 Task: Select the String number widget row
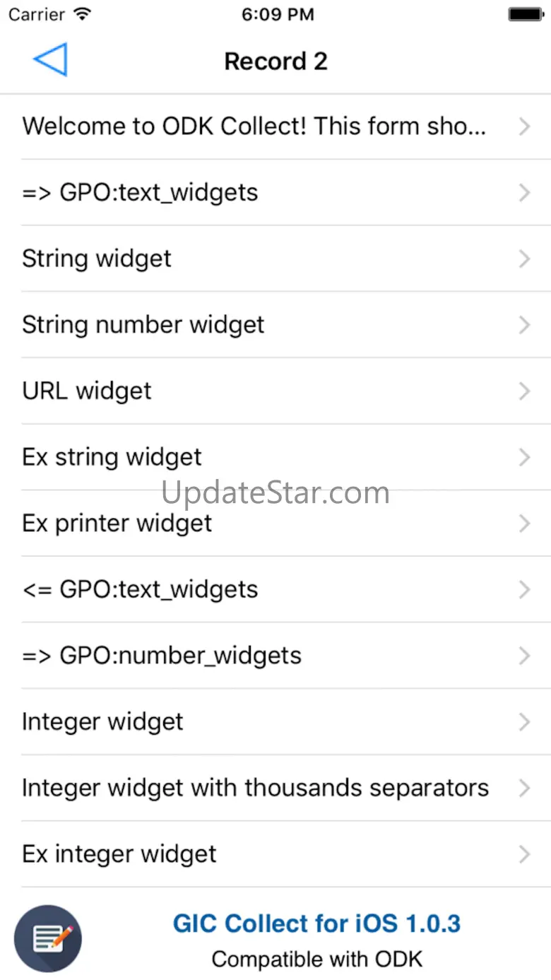click(x=143, y=325)
